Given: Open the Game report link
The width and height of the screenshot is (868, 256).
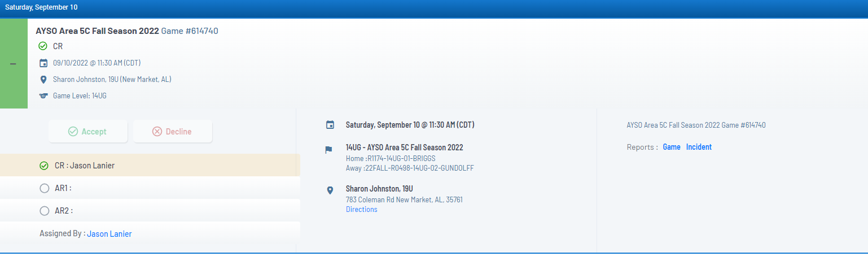Looking at the screenshot, I should point(672,147).
